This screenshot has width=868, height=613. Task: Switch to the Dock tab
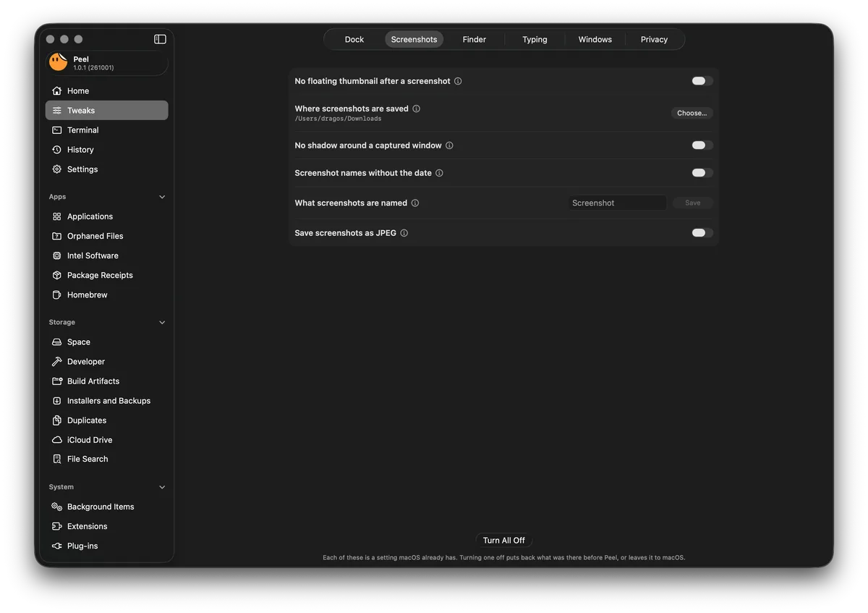[354, 39]
